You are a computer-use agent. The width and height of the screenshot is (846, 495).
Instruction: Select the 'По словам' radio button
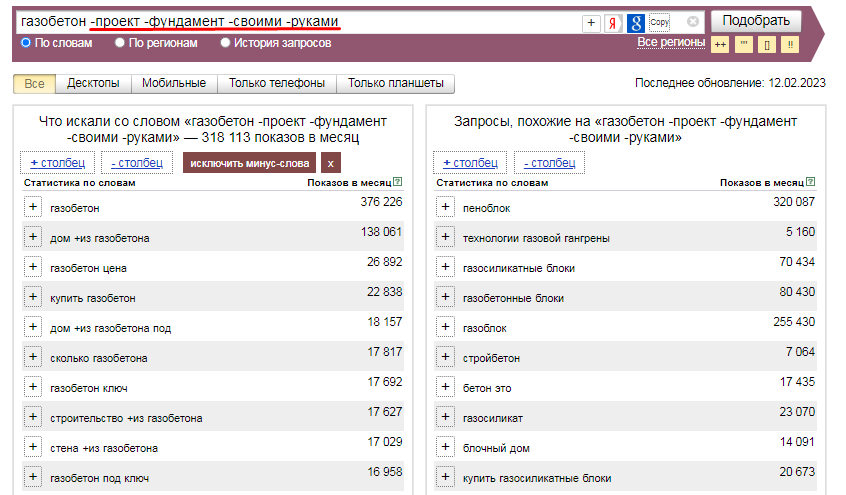26,43
